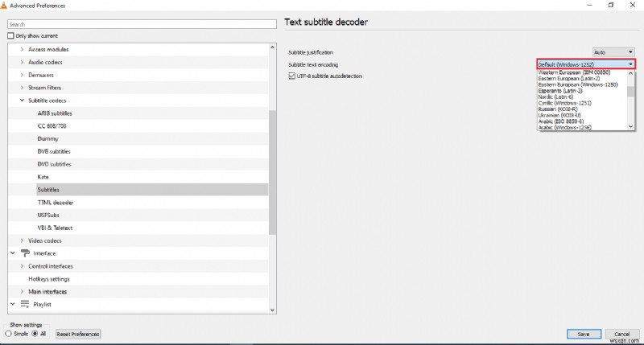
Task: Click the Reset Preferences button
Action: tap(78, 334)
